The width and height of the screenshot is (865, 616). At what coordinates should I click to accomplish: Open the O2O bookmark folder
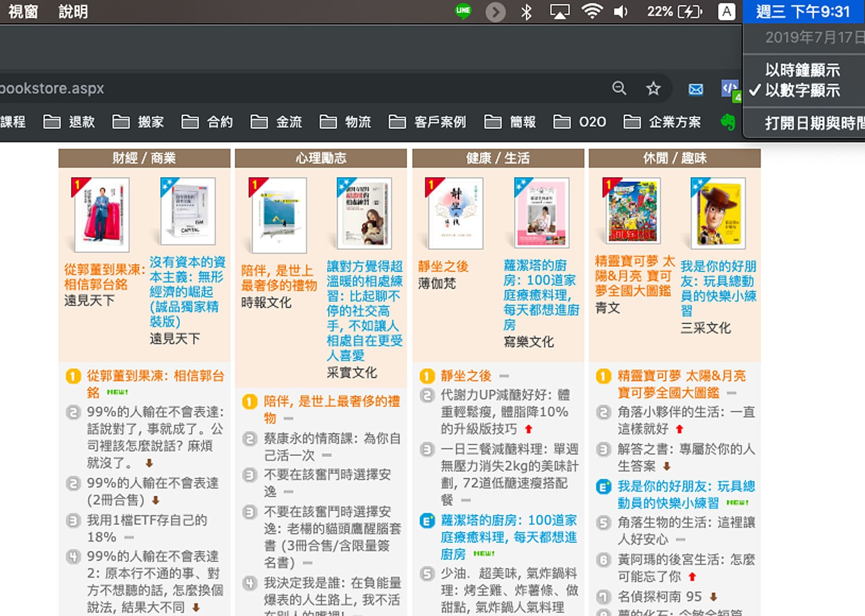coord(580,122)
